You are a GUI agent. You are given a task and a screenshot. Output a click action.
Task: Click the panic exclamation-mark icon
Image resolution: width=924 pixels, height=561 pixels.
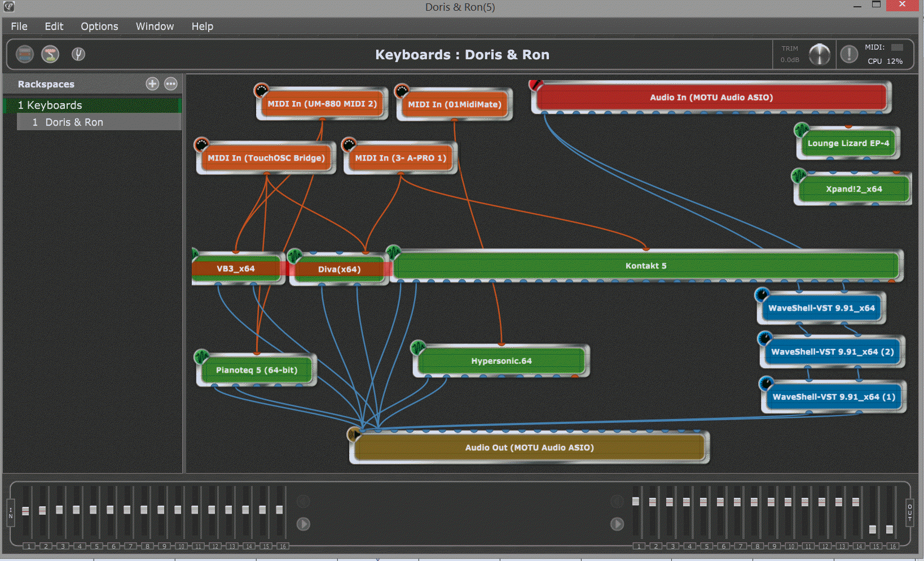[848, 54]
